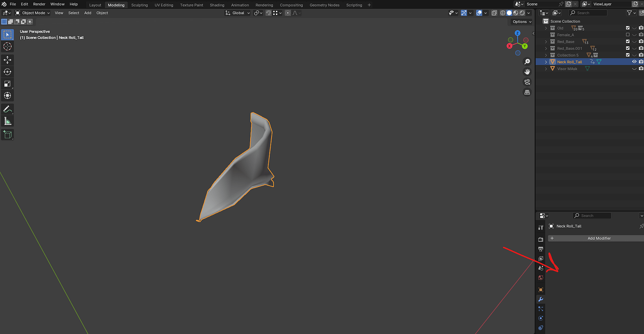Click the Blender logo menu icon
This screenshot has height=334, width=644.
tap(4, 4)
